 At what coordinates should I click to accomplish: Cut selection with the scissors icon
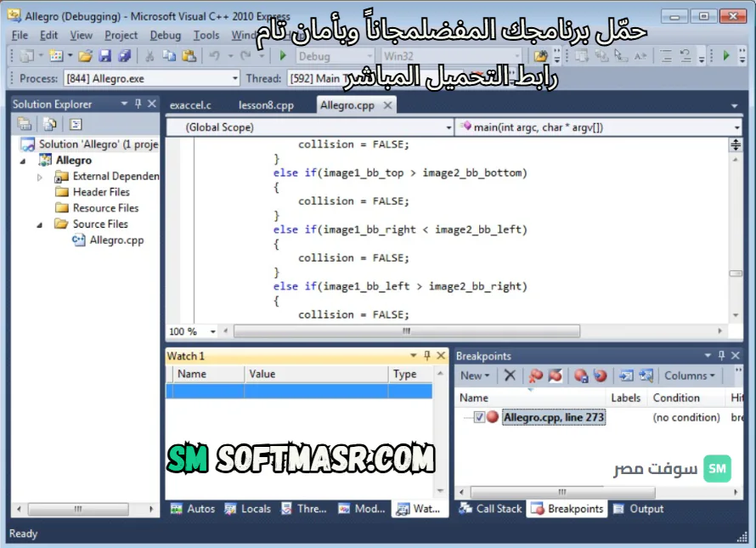coord(150,56)
